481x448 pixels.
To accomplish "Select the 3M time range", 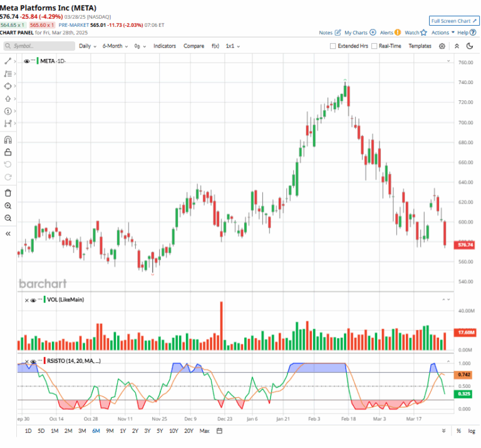I will click(x=82, y=431).
